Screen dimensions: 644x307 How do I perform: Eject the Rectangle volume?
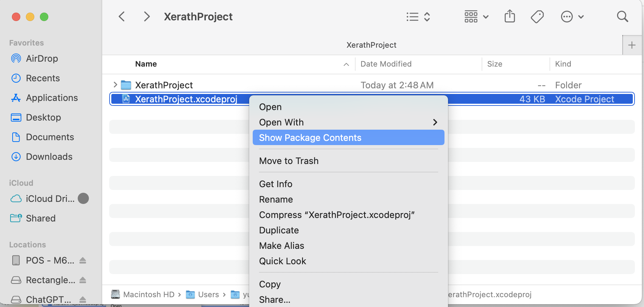(83, 280)
